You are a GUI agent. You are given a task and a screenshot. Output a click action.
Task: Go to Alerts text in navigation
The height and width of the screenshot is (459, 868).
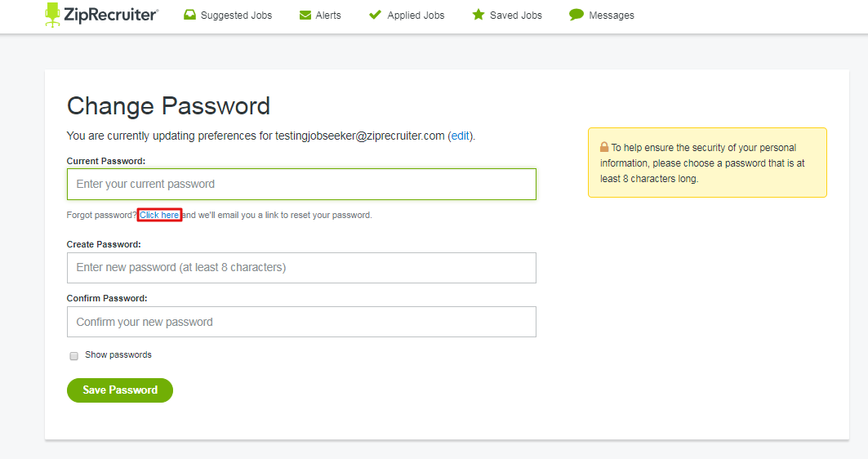[x=328, y=16]
